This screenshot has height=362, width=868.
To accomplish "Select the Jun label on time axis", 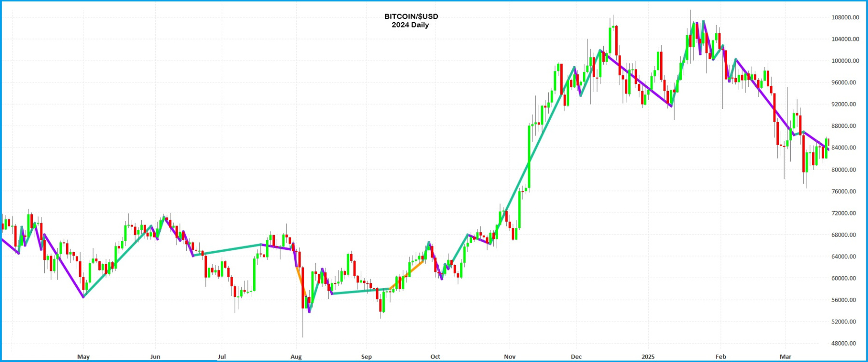I will point(155,357).
